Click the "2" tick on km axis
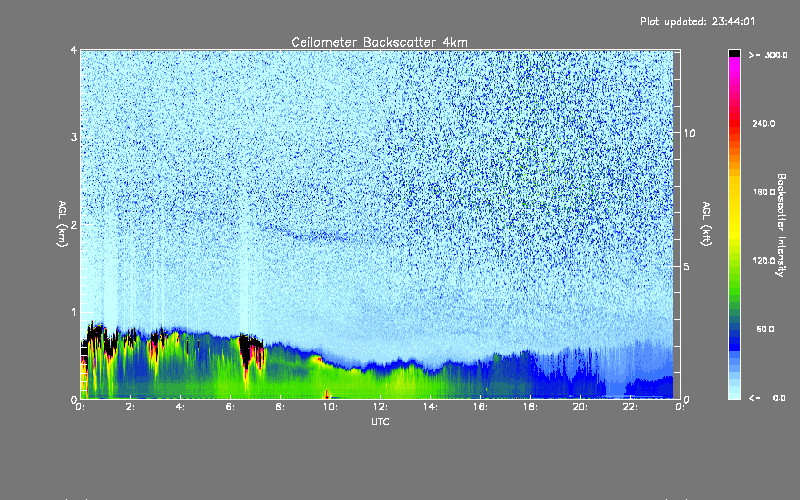This screenshot has height=500, width=800. pyautogui.click(x=74, y=225)
